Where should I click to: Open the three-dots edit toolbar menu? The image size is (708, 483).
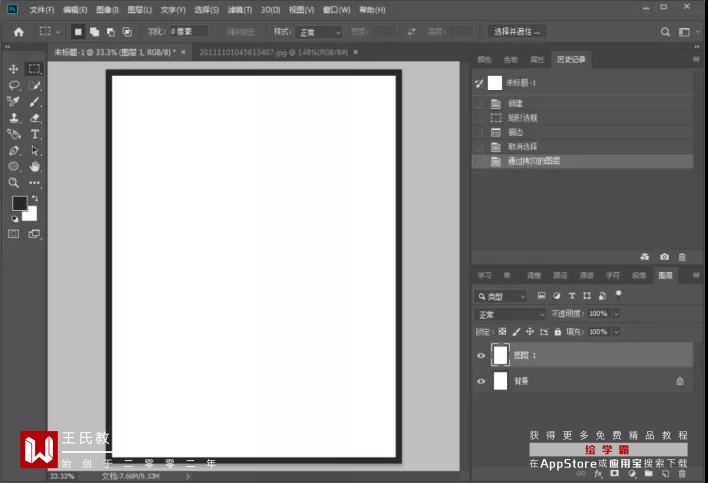pos(34,183)
